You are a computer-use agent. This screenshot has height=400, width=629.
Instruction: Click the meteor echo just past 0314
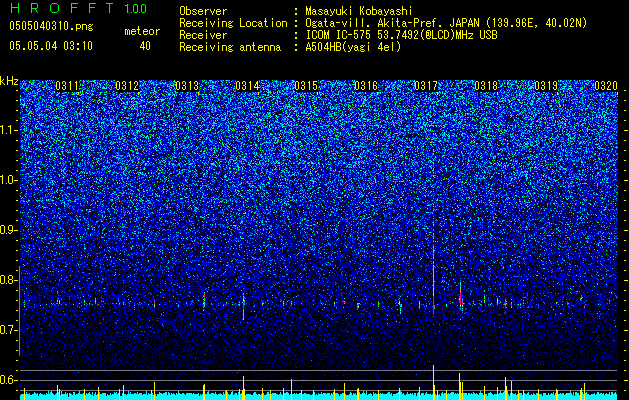pos(243,306)
